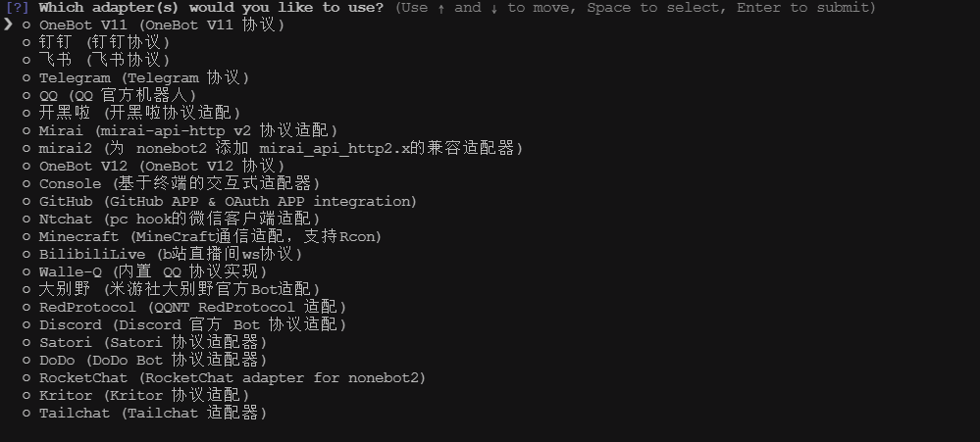Select the GitHub APP integration adapter
The width and height of the screenshot is (980, 442).
pyautogui.click(x=220, y=201)
